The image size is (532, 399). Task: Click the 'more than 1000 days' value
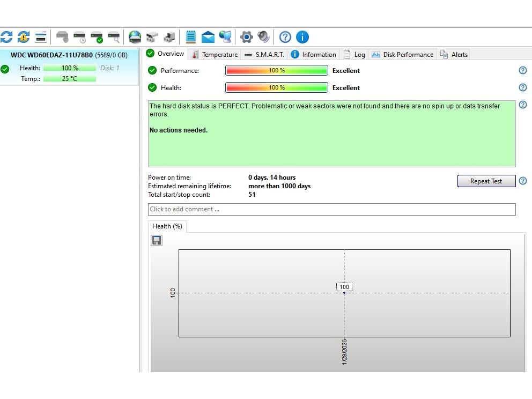(x=279, y=186)
